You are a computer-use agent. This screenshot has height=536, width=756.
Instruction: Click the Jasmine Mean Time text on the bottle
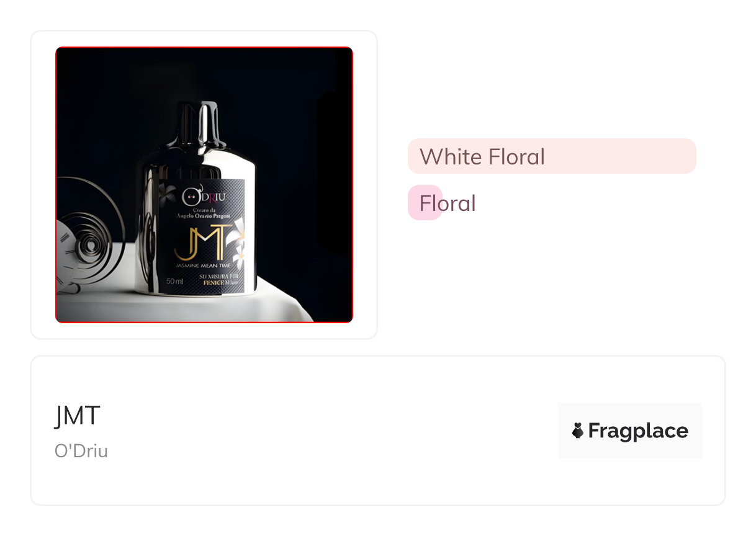[203, 266]
